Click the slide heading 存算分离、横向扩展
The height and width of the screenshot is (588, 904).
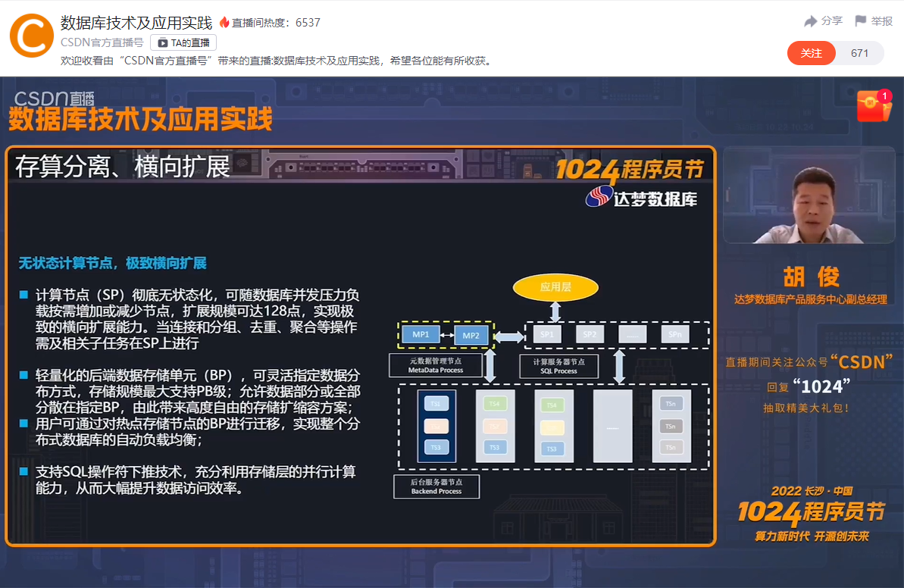coord(122,167)
